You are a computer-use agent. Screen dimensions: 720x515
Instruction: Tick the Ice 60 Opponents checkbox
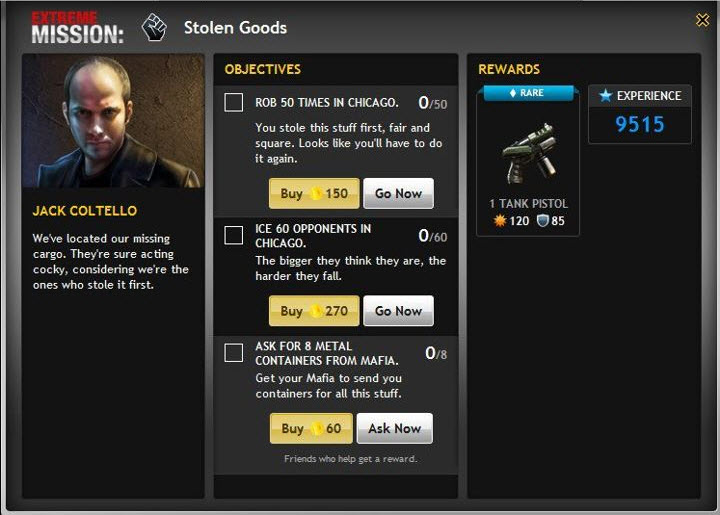[233, 235]
